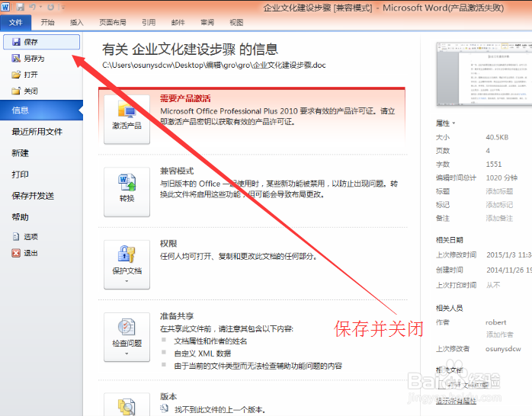Show Recent files (最近所用文件)
The height and width of the screenshot is (416, 532).
37,132
